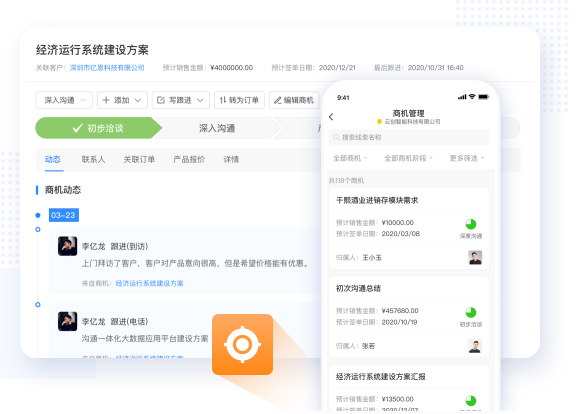Click amount ¥13500.00 on 方案汇报 card
This screenshot has width=576, height=414.
click(398, 399)
